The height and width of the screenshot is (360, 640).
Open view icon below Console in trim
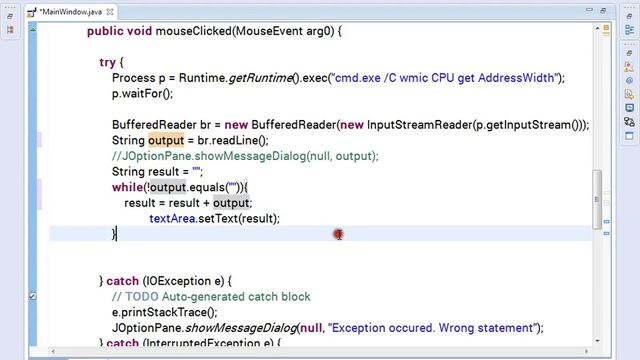pyautogui.click(x=629, y=122)
